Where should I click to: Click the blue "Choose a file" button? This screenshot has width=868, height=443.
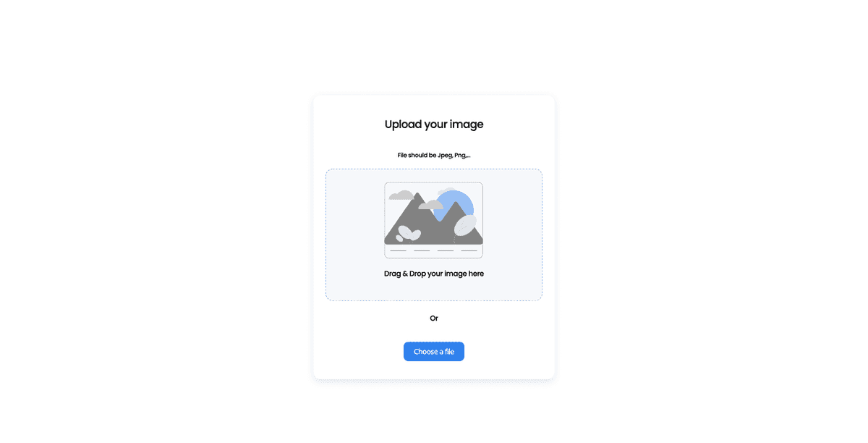[434, 351]
